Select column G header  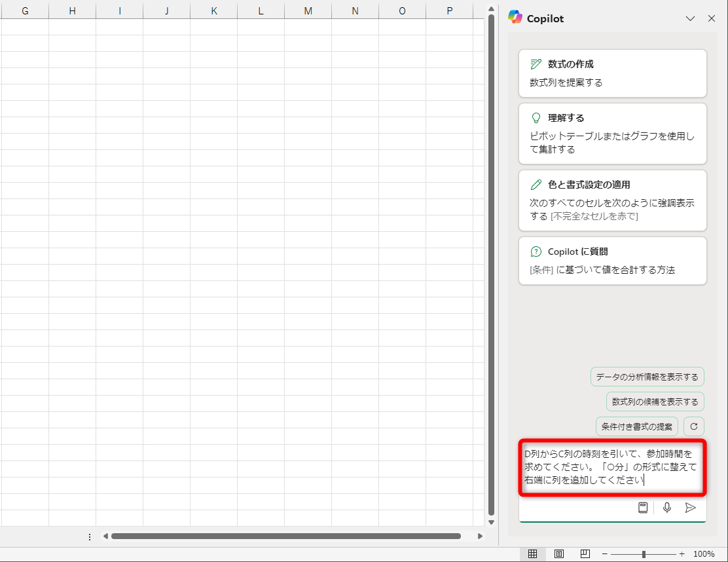click(25, 10)
